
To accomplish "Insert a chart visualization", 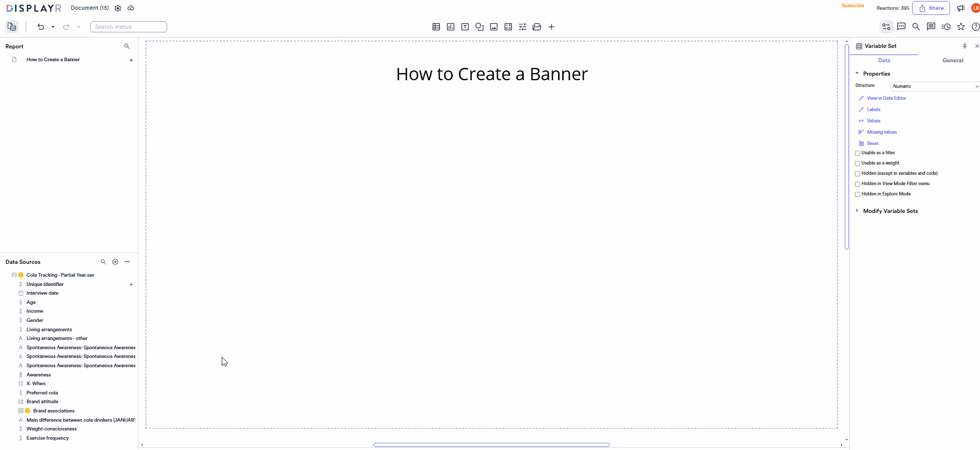I will 451,27.
